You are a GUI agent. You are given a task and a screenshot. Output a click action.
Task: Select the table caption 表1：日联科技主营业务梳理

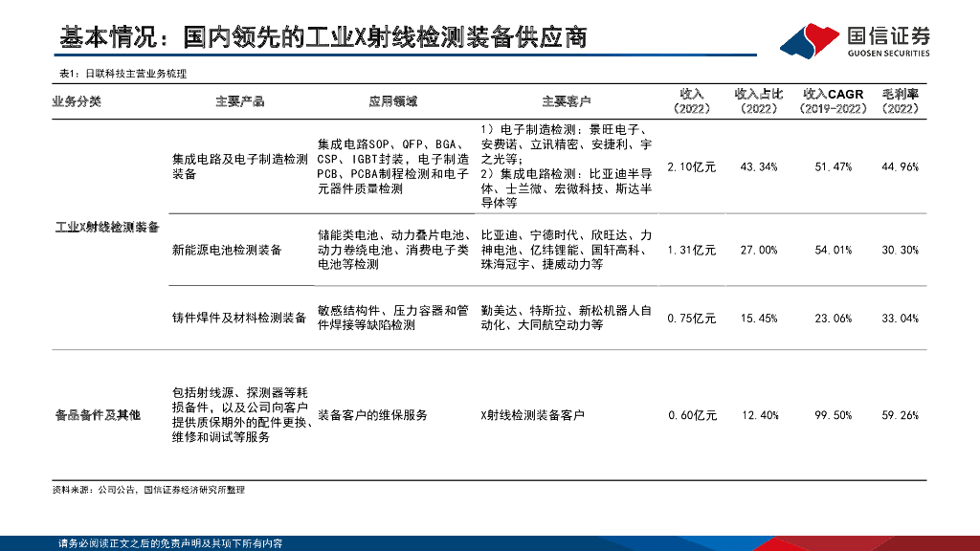tap(123, 74)
